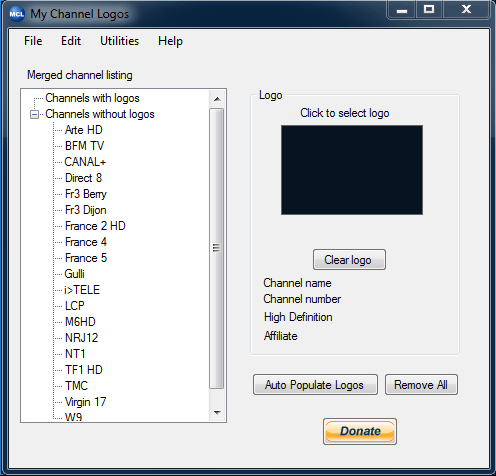The image size is (496, 476).
Task: Select the i>TELE channel
Action: click(82, 290)
